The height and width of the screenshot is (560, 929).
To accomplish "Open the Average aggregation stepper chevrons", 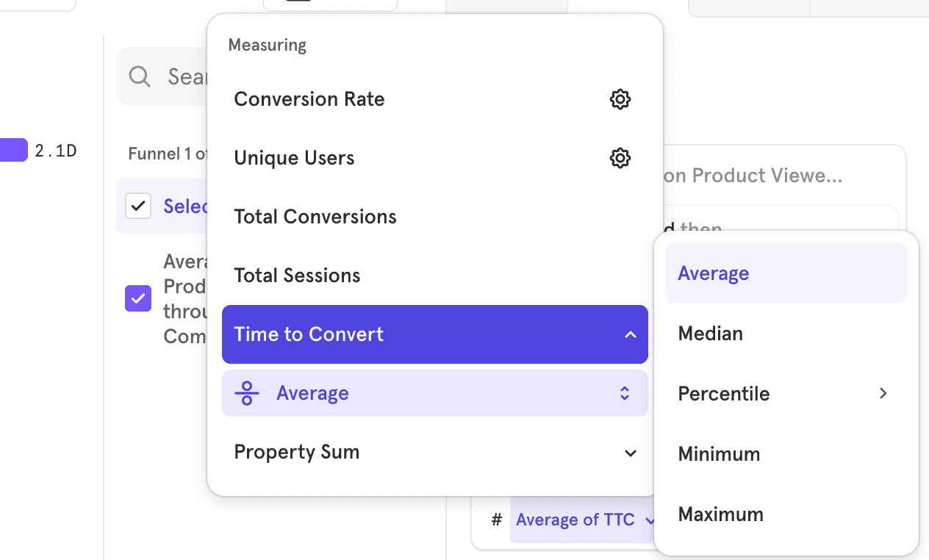I will [625, 393].
